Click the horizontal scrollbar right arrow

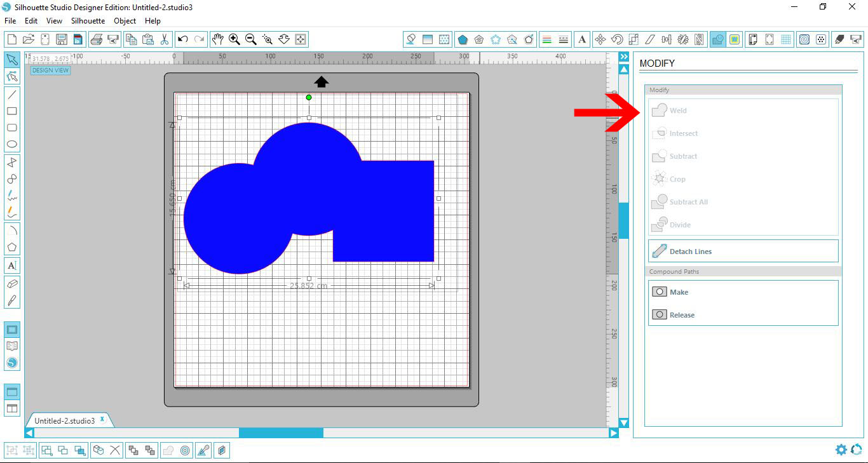(613, 433)
